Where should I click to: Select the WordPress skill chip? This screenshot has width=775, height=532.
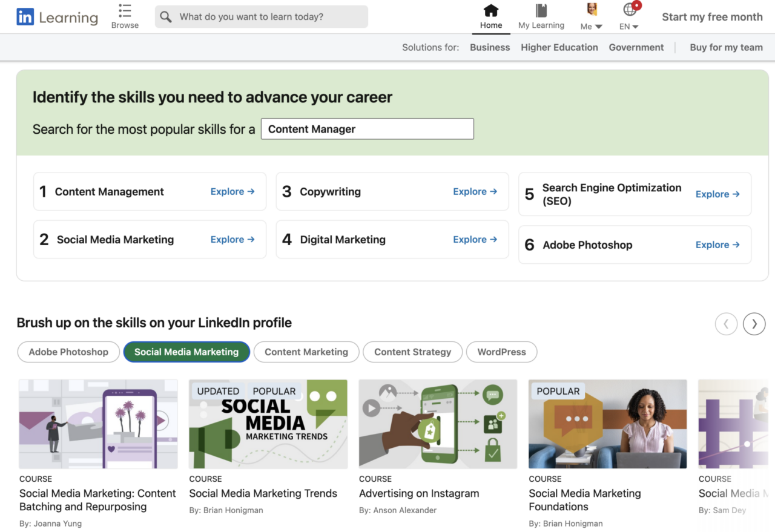pyautogui.click(x=502, y=352)
